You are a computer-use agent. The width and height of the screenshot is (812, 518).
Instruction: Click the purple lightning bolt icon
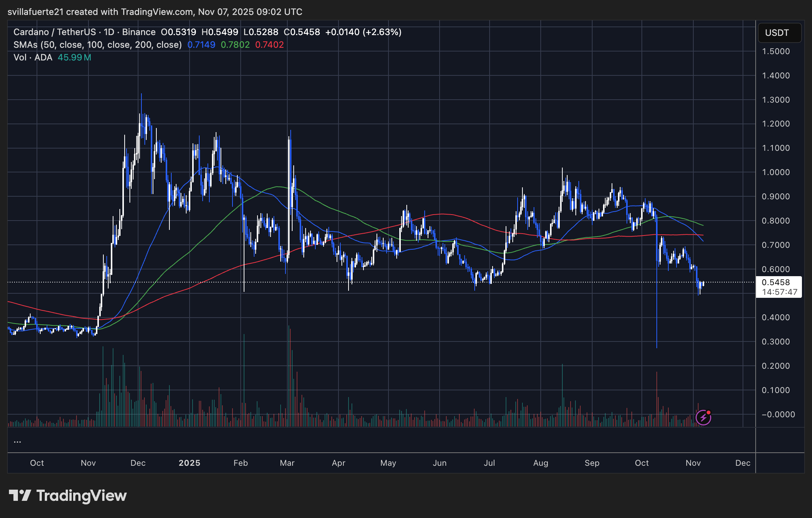(x=703, y=417)
